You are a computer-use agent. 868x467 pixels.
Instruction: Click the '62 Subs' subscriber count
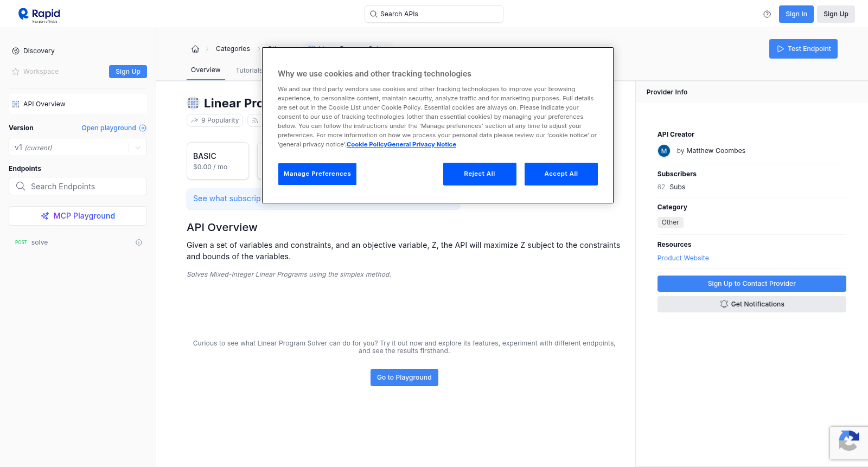click(x=672, y=187)
